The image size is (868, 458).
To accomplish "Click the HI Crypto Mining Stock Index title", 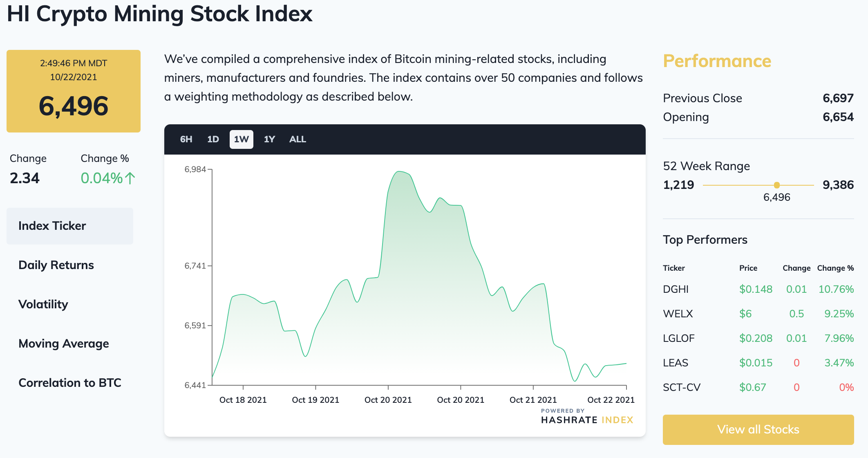I will 160,14.
